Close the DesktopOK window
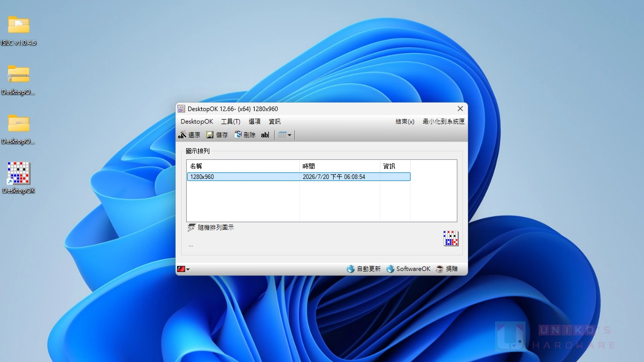The width and height of the screenshot is (644, 362). coord(460,109)
